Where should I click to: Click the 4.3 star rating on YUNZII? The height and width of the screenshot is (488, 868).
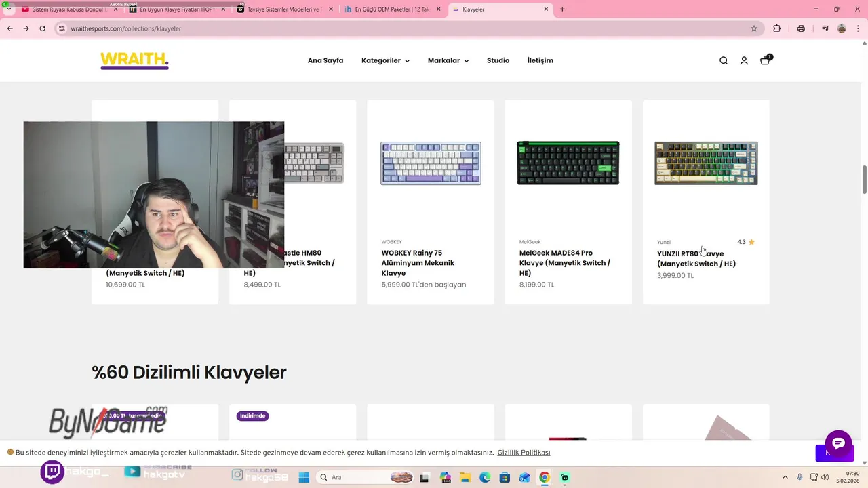coord(746,242)
